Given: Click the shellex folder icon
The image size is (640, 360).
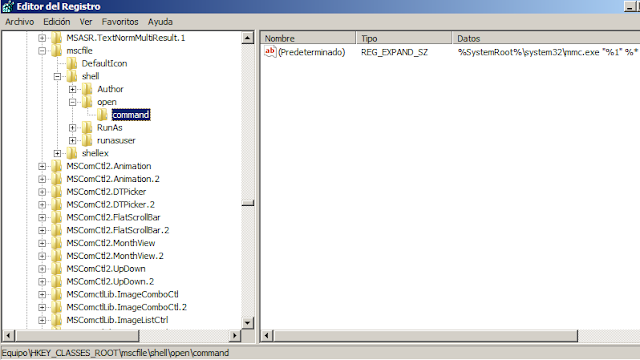Looking at the screenshot, I should click(x=72, y=153).
